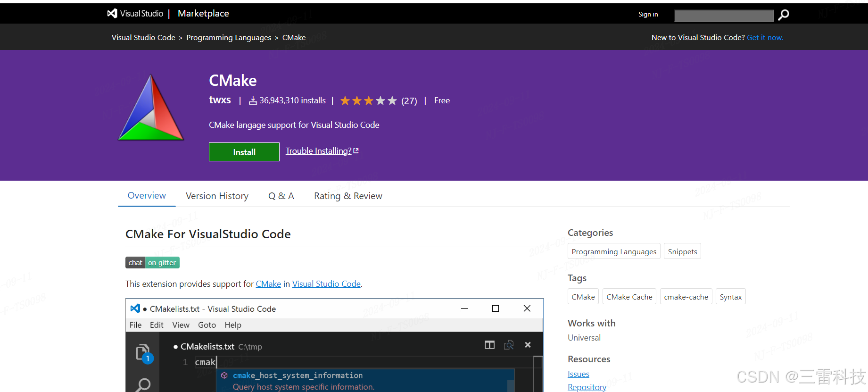Viewport: 868px width, 392px height.
Task: Open the Visual Studio Code link in description
Action: (326, 284)
